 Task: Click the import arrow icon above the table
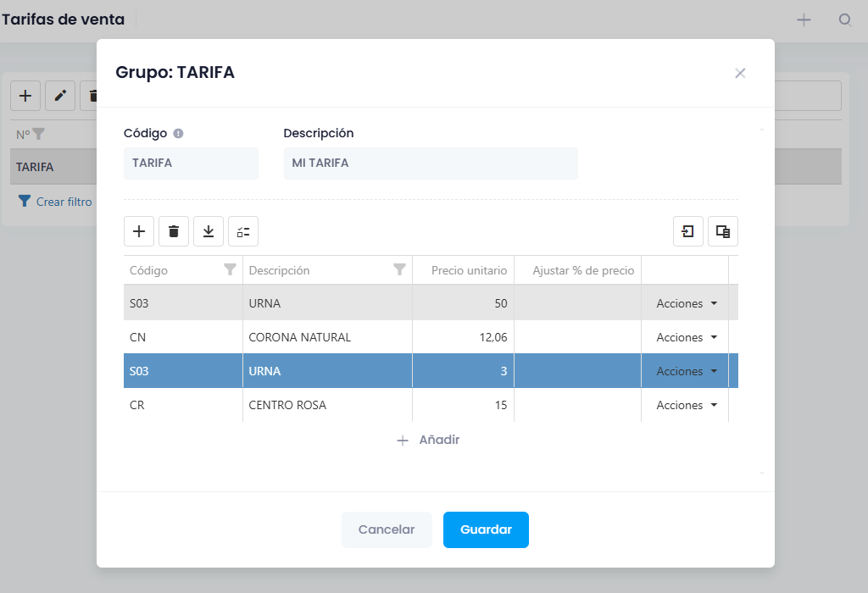[688, 231]
